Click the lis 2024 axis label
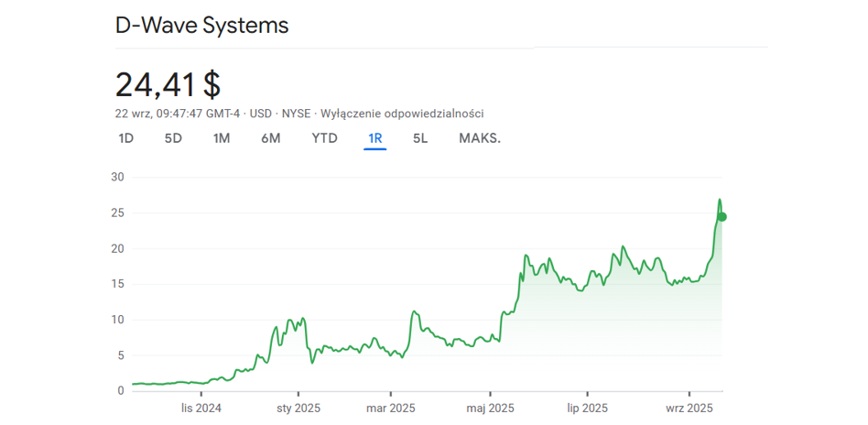Image resolution: width=868 pixels, height=425 pixels. (x=201, y=409)
